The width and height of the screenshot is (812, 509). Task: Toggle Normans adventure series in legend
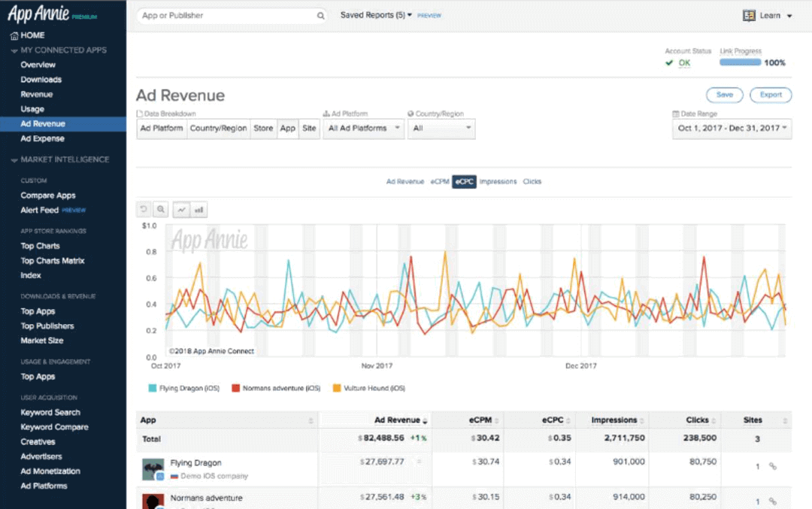[276, 388]
